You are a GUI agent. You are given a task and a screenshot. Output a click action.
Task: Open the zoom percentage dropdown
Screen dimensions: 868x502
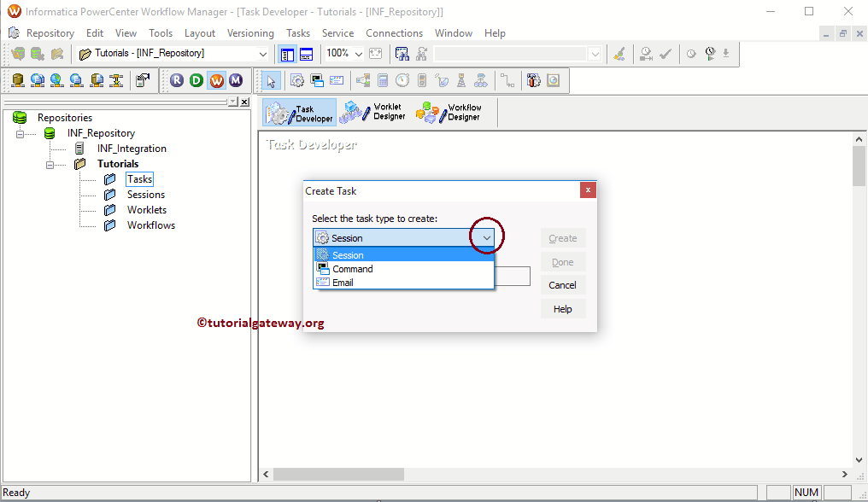tap(356, 53)
